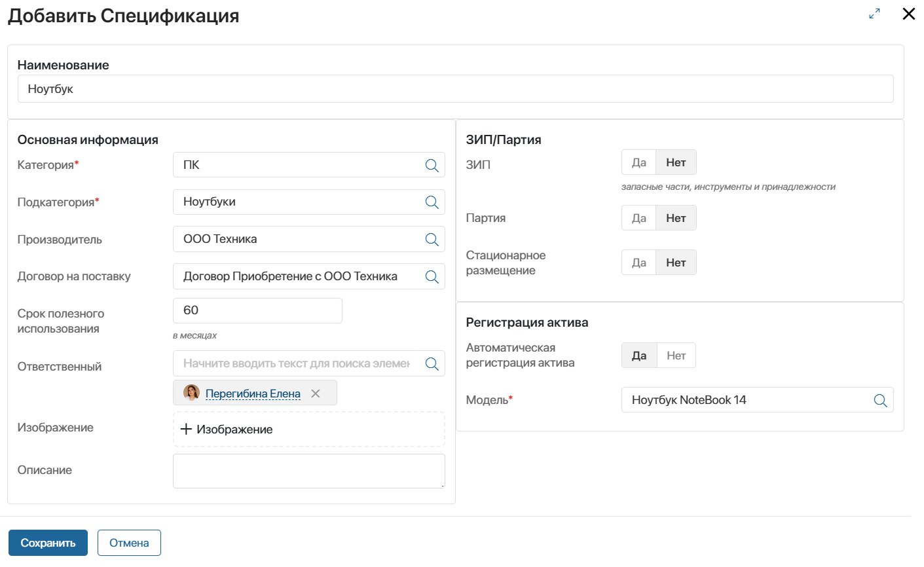This screenshot has height=567, width=924.
Task: Expand the dialog to full screen
Action: point(874,14)
